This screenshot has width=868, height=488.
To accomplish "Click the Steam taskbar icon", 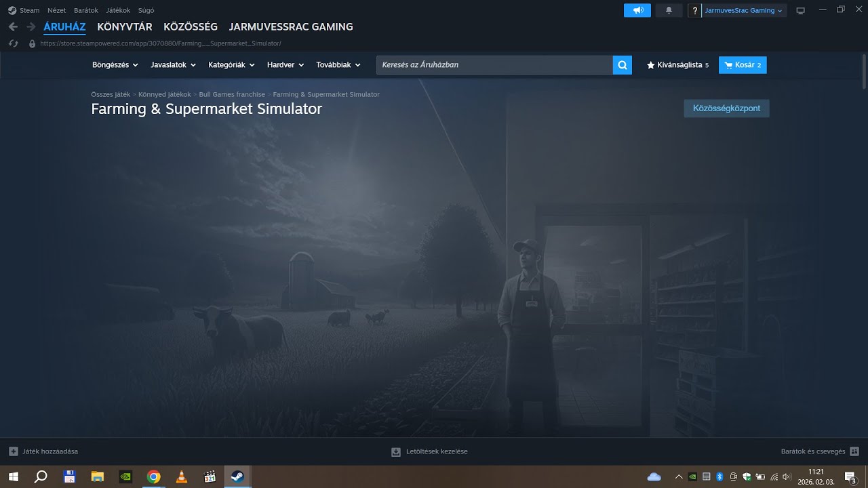I will coord(237,476).
